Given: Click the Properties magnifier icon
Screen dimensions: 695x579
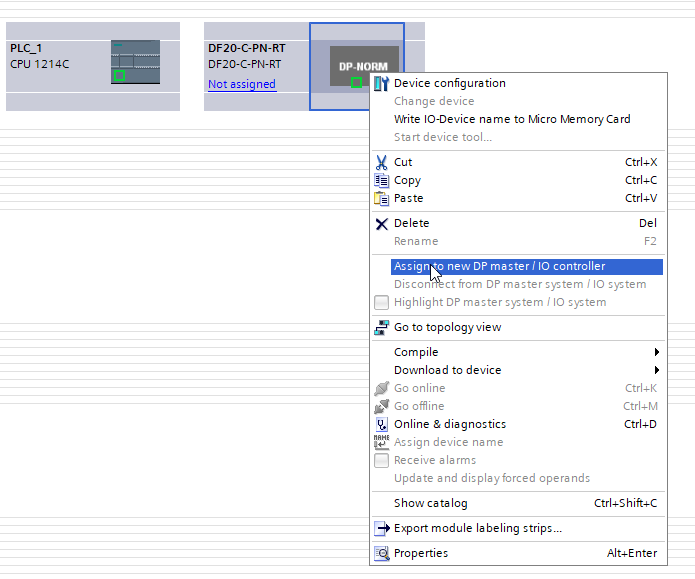Looking at the screenshot, I should (x=381, y=553).
